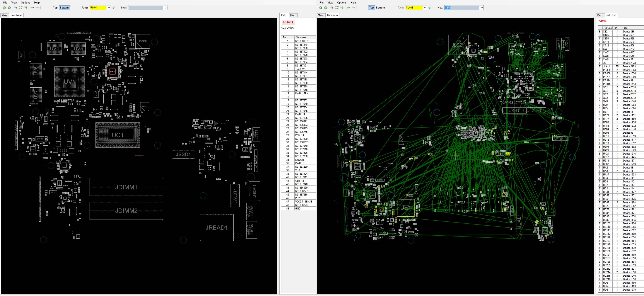Click rotate counterclockwise icon in left window
The height and width of the screenshot is (296, 644).
coord(5,8)
